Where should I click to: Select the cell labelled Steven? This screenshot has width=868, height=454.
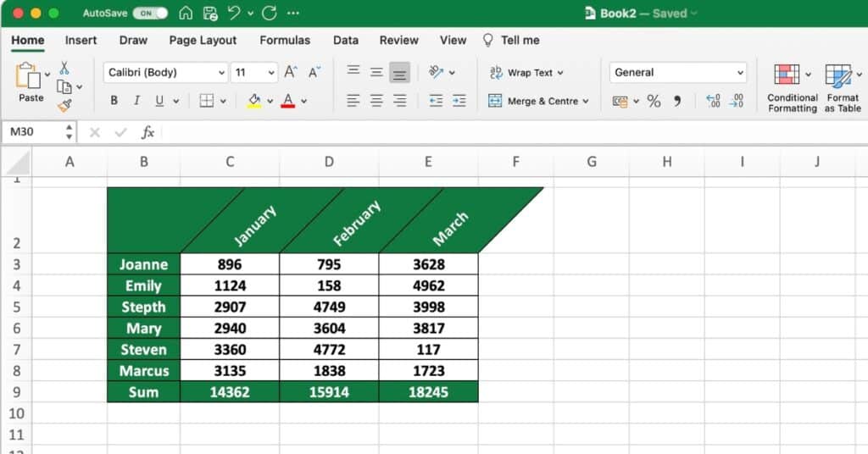(x=144, y=350)
